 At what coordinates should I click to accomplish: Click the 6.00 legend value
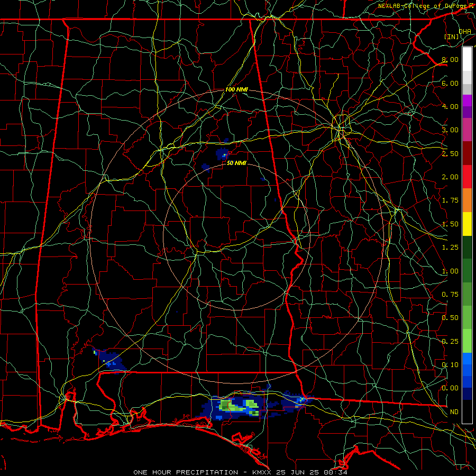[x=450, y=83]
